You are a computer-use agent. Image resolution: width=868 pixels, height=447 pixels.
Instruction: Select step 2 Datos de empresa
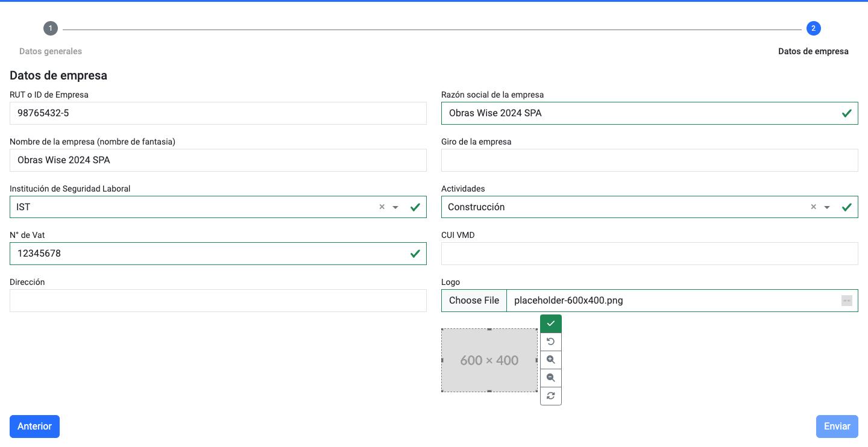[x=813, y=28]
